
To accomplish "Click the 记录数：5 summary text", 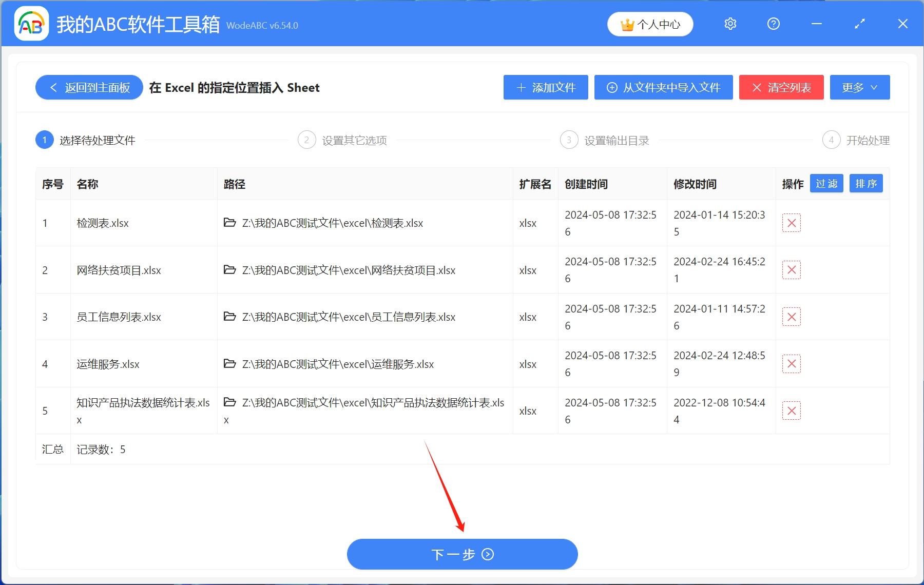I will click(x=101, y=450).
